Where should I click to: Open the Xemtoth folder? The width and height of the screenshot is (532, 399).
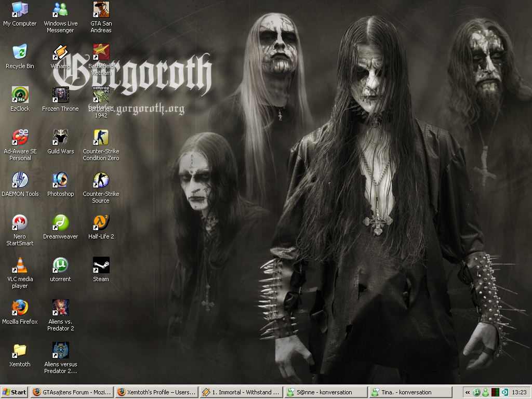(x=20, y=351)
